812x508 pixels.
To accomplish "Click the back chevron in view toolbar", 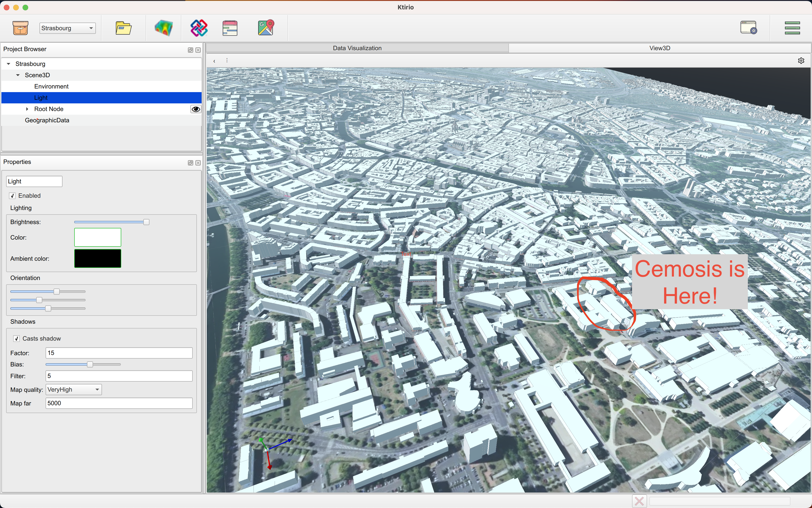I will pos(214,61).
